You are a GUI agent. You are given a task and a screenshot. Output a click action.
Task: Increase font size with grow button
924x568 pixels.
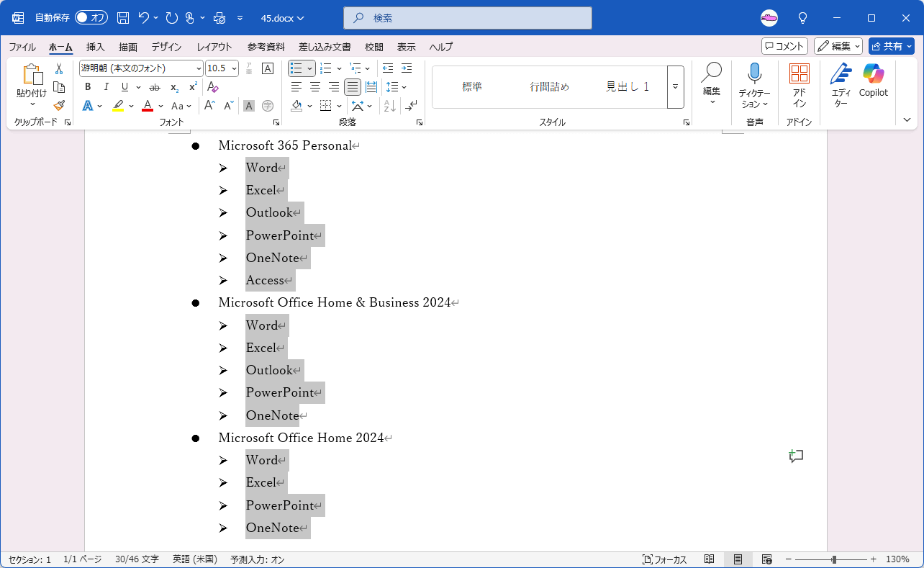pos(209,105)
